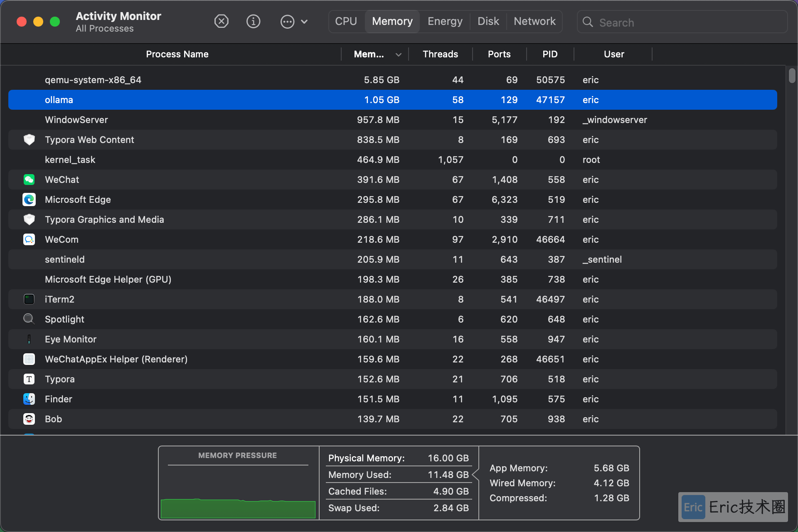Select the WindowServer process row

pyautogui.click(x=393, y=120)
